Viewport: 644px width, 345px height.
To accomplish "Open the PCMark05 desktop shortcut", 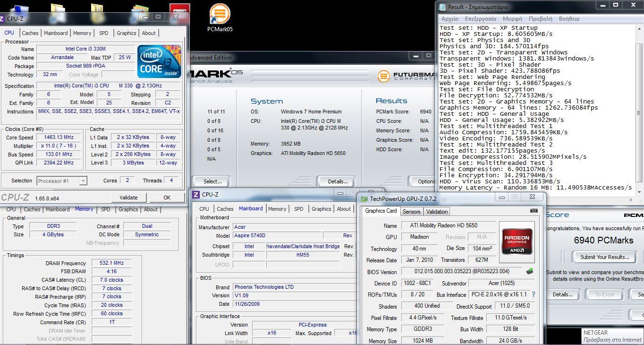I will (220, 18).
